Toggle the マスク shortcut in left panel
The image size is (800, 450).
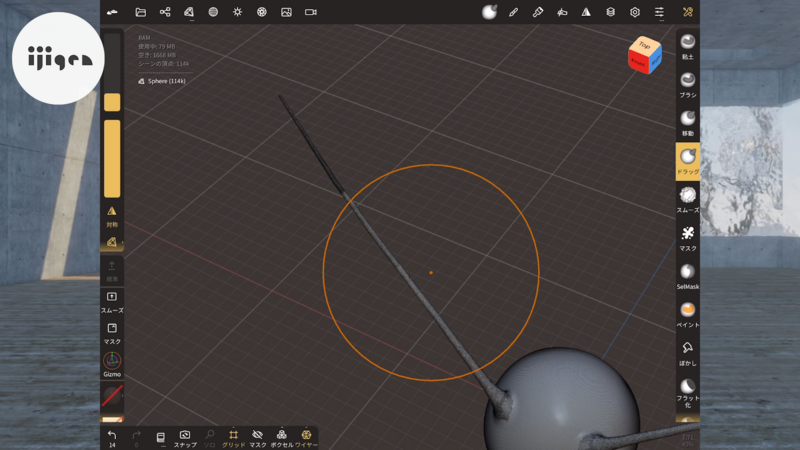(112, 333)
